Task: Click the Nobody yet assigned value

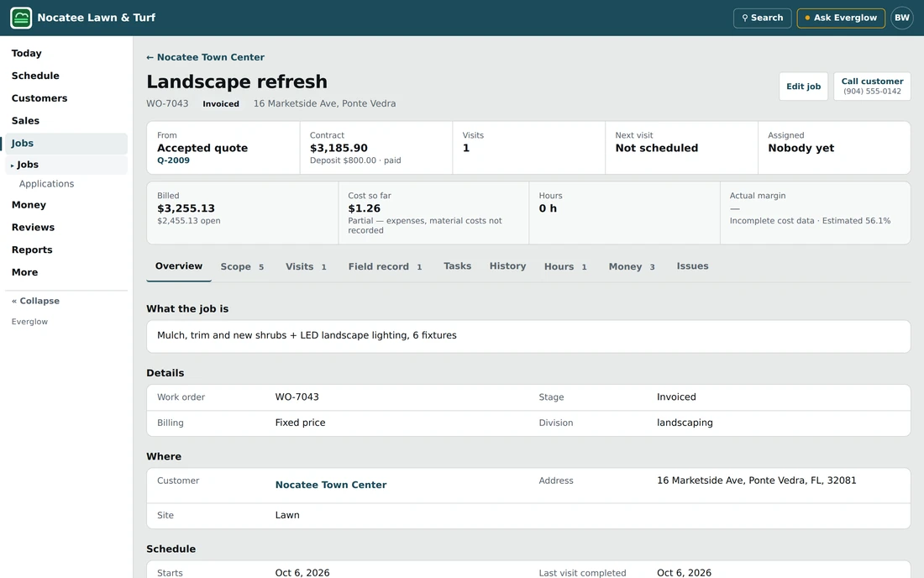Action: coord(801,148)
